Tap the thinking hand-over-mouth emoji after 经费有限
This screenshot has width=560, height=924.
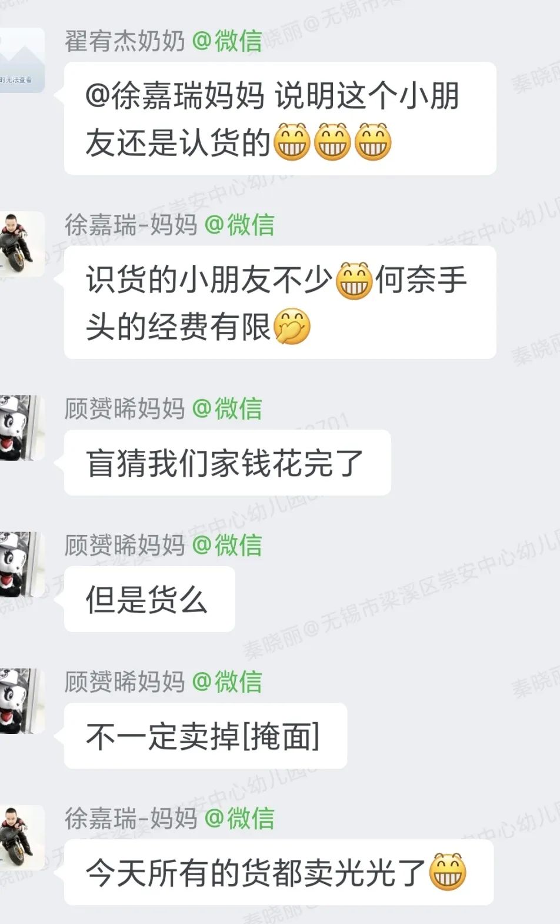coord(292,326)
